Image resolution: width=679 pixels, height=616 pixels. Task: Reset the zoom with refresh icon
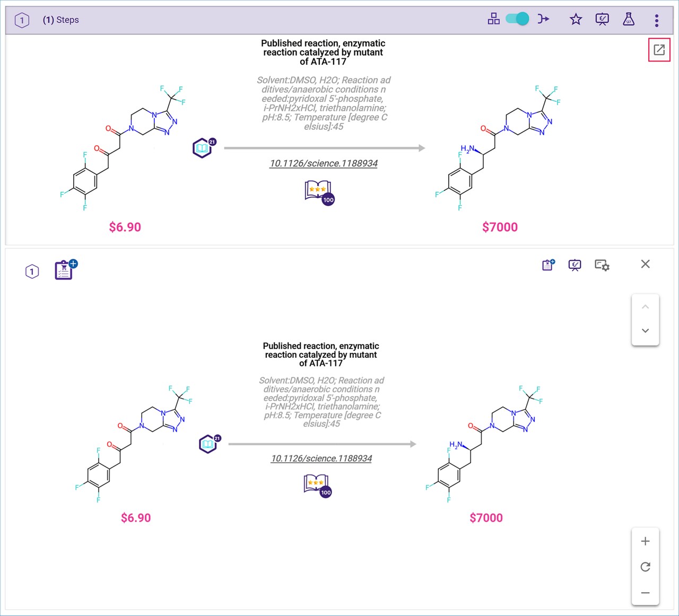(x=645, y=567)
